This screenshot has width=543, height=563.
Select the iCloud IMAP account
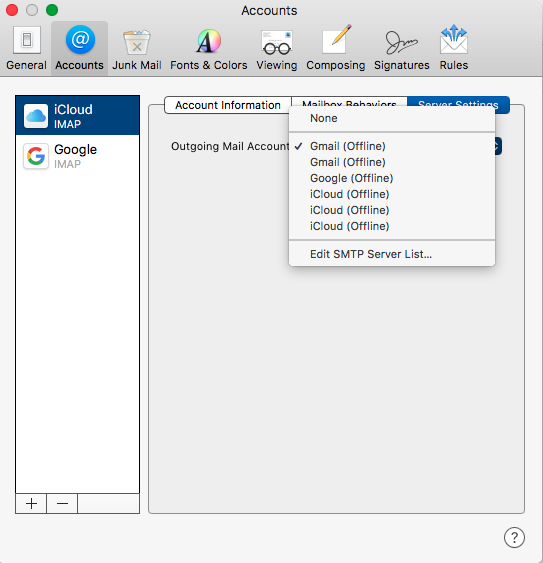click(78, 116)
